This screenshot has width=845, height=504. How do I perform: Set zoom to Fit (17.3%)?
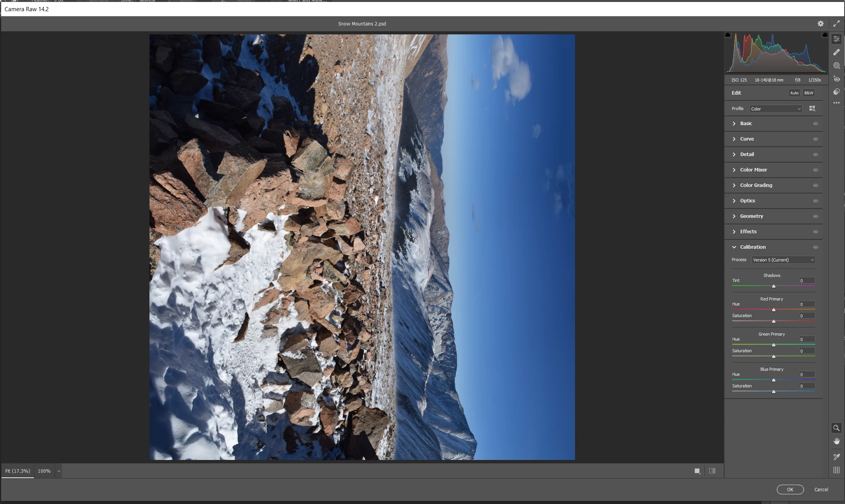coord(18,471)
